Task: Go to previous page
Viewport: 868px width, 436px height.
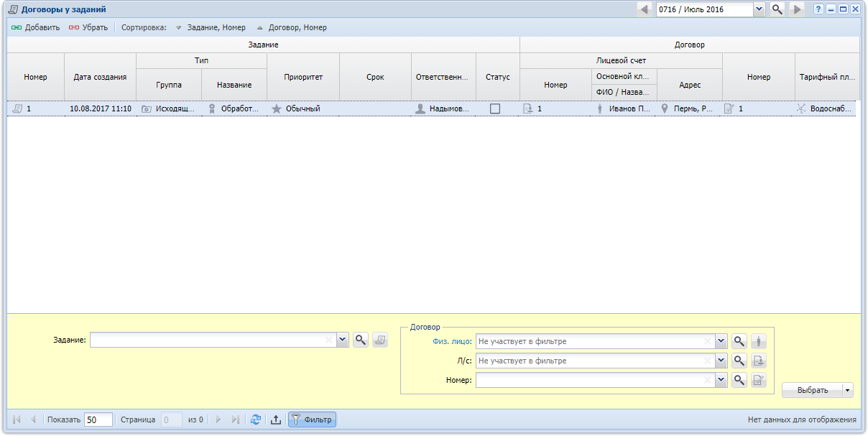Action: (x=33, y=419)
